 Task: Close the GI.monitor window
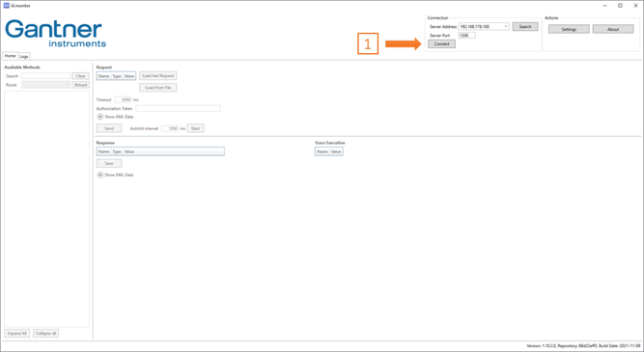pyautogui.click(x=635, y=6)
